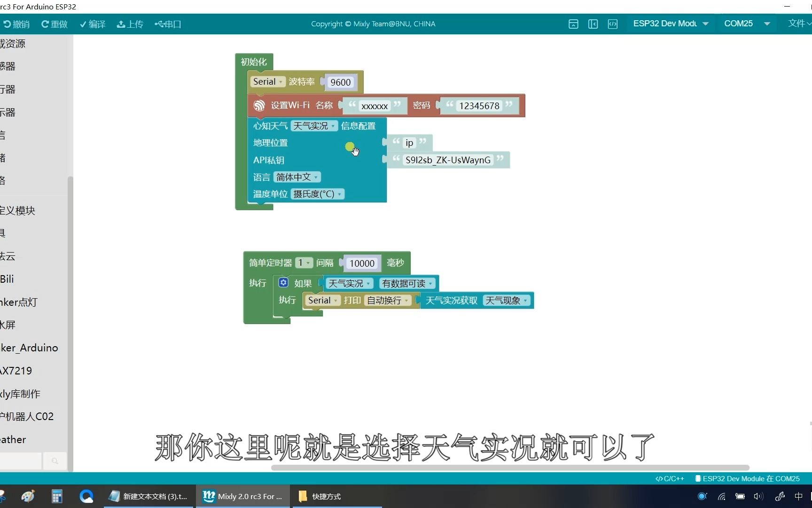Edit the Wi-Fi name xxxxxx field
The height and width of the screenshot is (508, 812).
point(375,106)
